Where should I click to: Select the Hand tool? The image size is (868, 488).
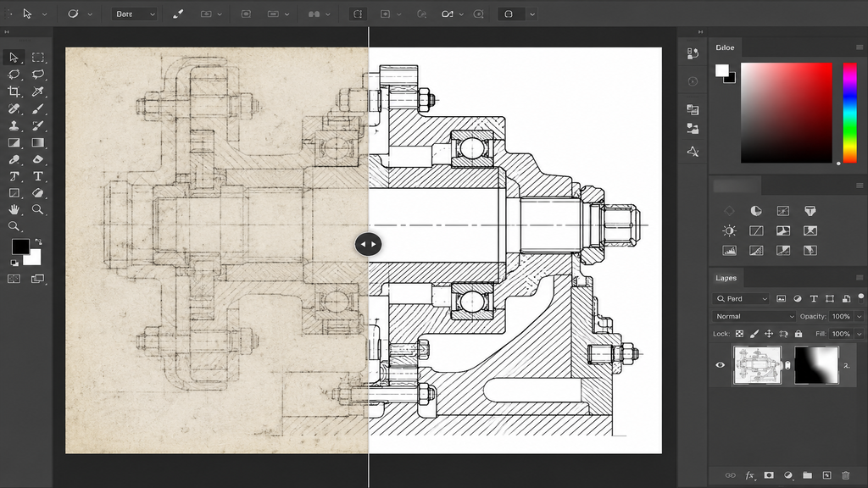point(14,210)
